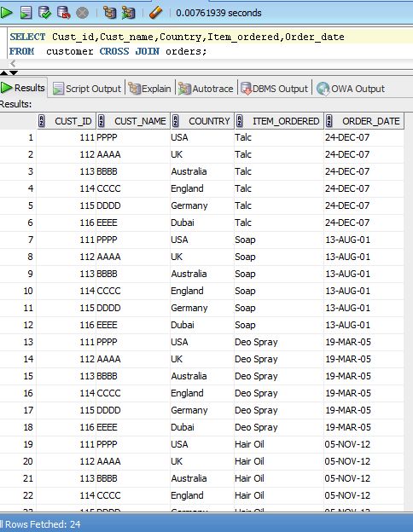Click the CUST_NAME column header

coord(133,121)
